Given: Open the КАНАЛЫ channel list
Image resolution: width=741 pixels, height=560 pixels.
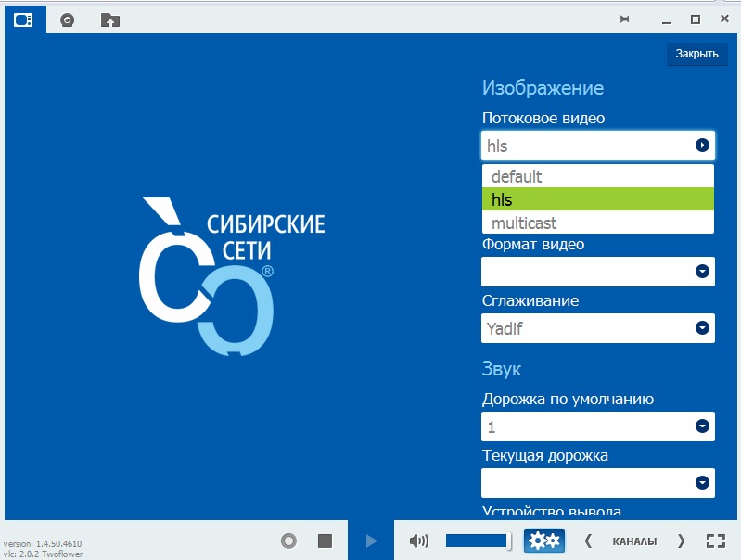Looking at the screenshot, I should [634, 541].
